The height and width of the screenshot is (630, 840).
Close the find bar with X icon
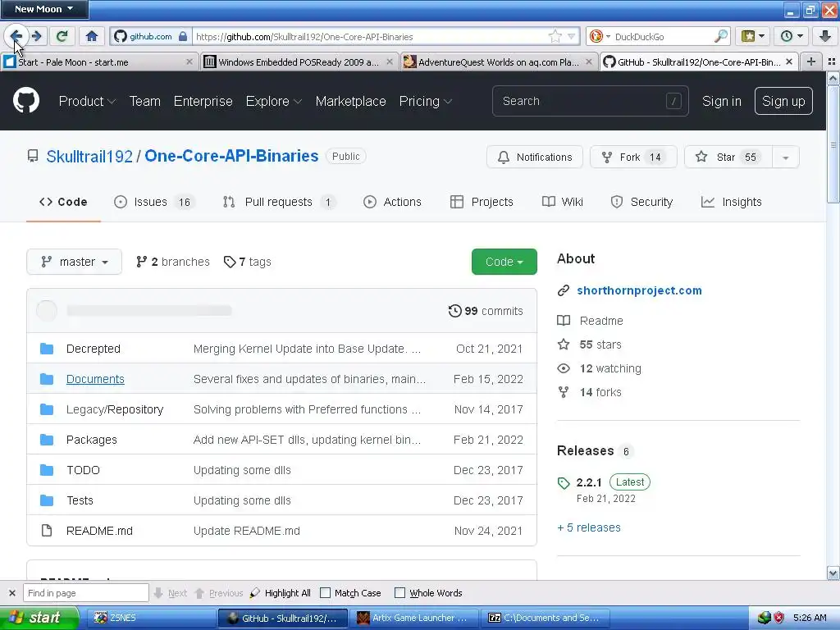tap(11, 593)
